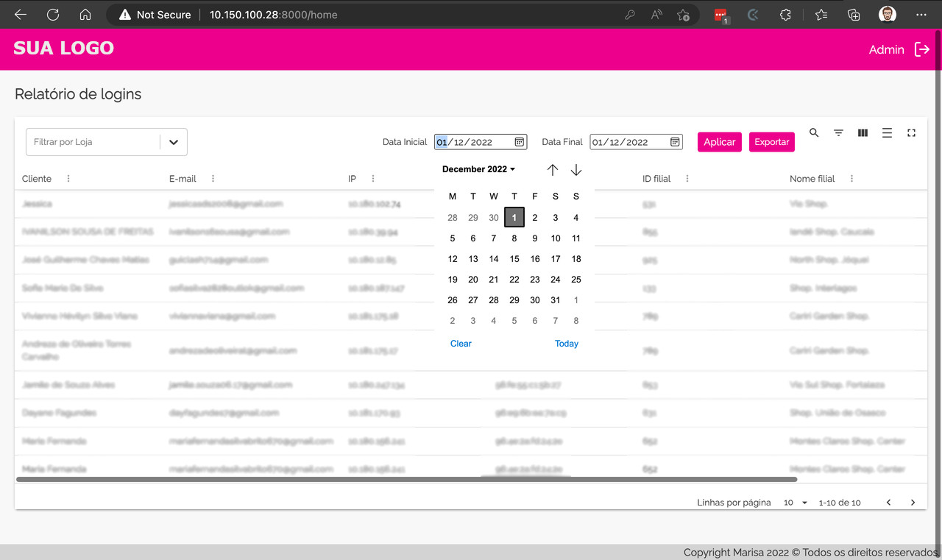Open the filters panel via the filter icon
Viewport: 942px width, 560px height.
[x=838, y=133]
